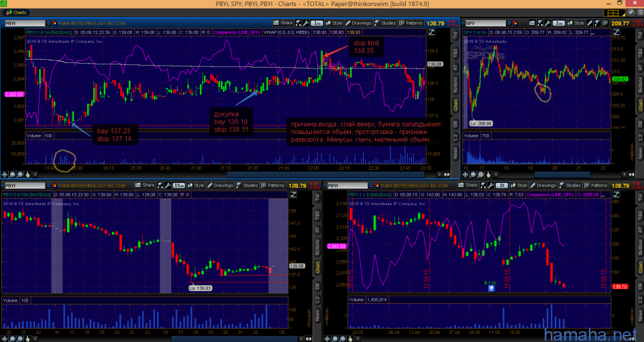Expand symbol dropdown arrow in PBYI 15m chart
The height and width of the screenshot is (342, 644).
click(x=48, y=186)
